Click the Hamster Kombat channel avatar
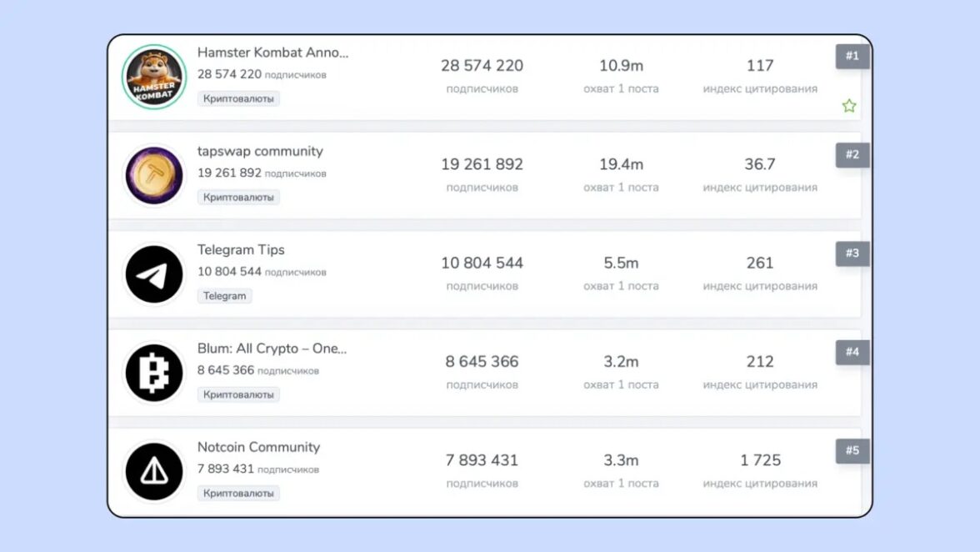 (x=154, y=77)
